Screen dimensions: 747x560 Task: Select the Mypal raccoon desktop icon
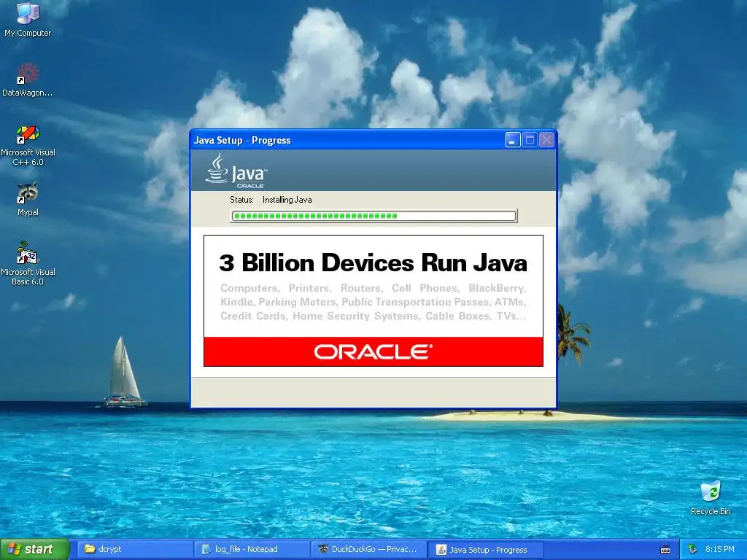coord(28,199)
